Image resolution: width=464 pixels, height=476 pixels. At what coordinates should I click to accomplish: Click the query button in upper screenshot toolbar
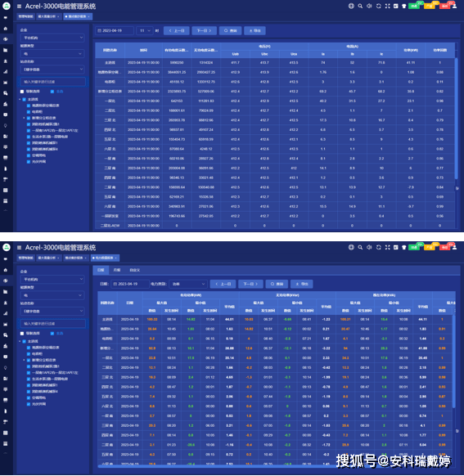(231, 30)
